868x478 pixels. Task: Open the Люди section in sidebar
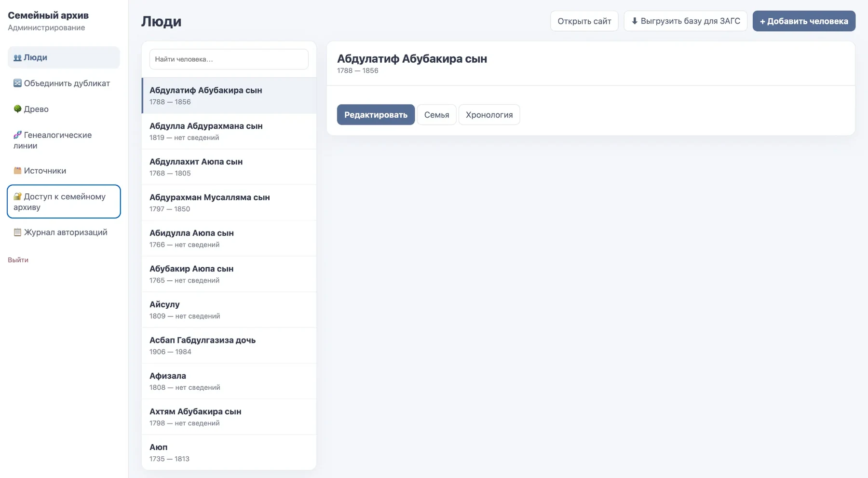[x=64, y=57]
